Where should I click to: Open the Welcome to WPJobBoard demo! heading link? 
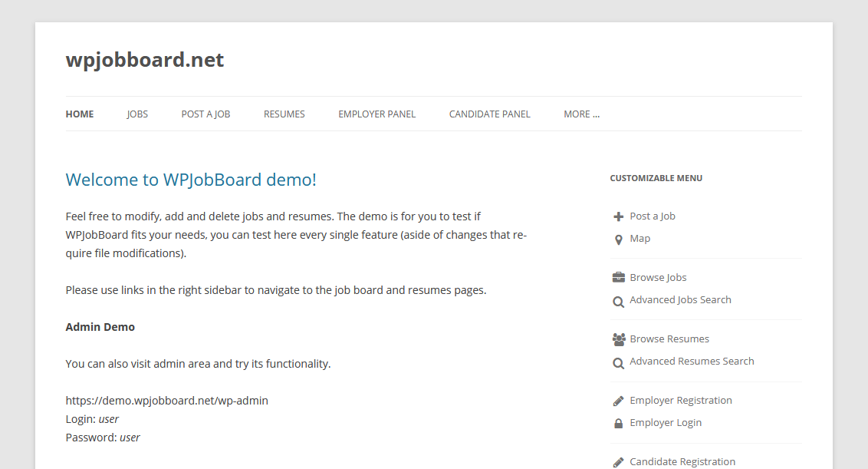point(191,180)
